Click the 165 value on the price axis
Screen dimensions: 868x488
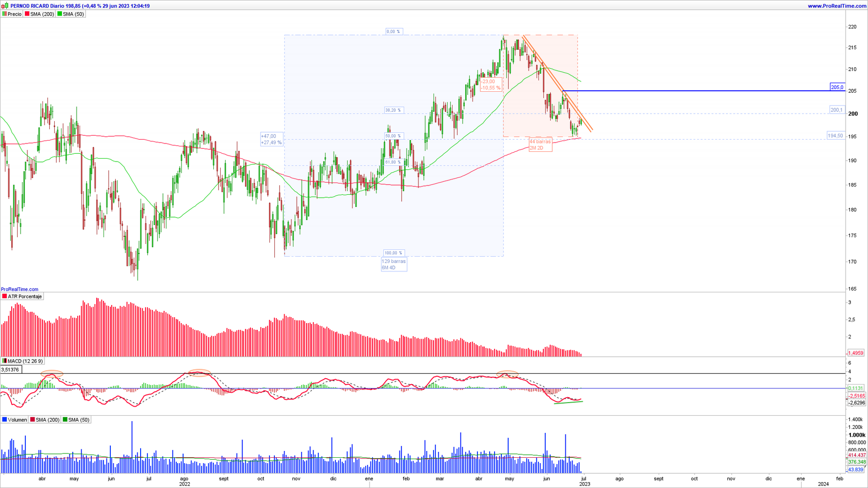(x=852, y=289)
